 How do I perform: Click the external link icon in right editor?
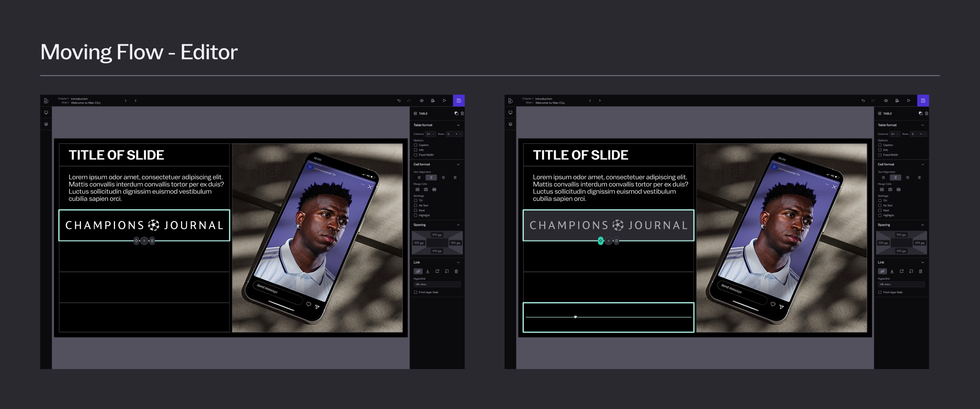coord(901,271)
